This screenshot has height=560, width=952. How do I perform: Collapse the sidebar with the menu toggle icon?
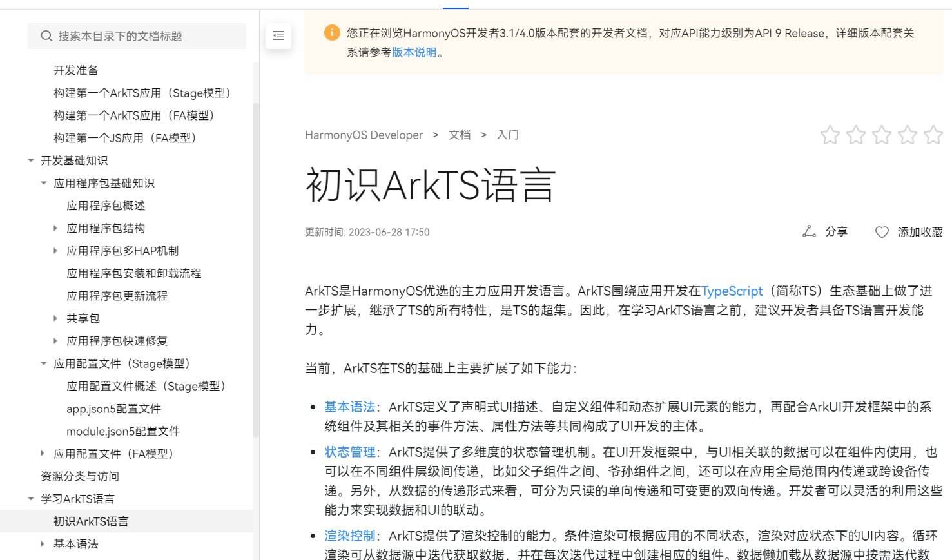tap(278, 36)
